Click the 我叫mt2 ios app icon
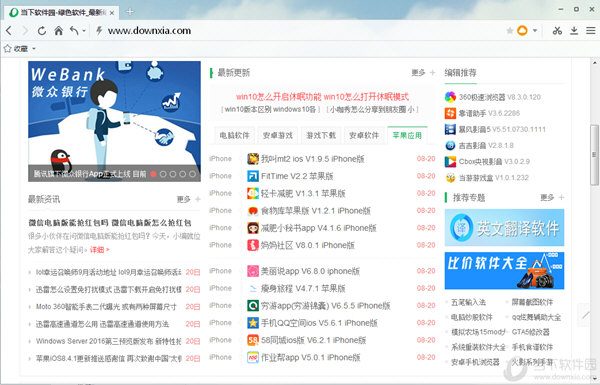Image resolution: width=600 pixels, height=385 pixels. [x=253, y=159]
